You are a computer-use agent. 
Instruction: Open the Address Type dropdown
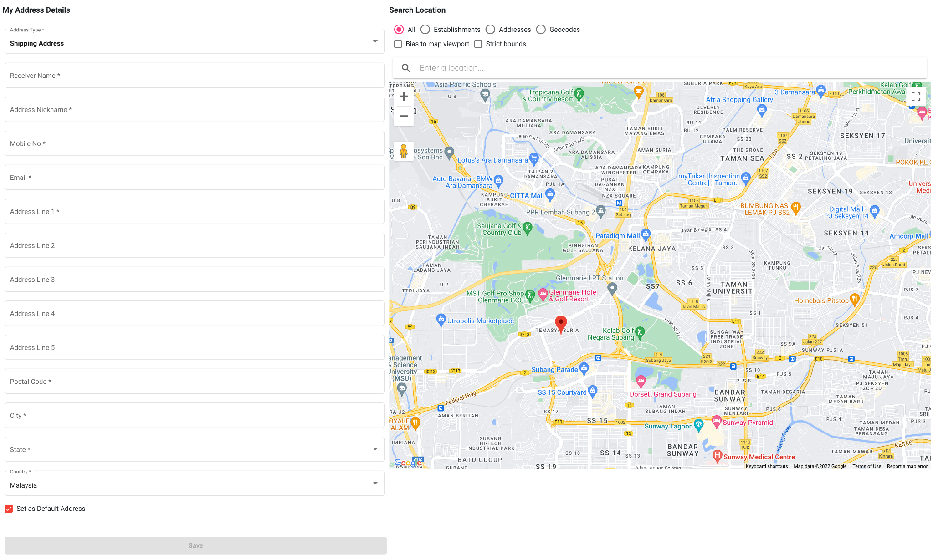[195, 42]
